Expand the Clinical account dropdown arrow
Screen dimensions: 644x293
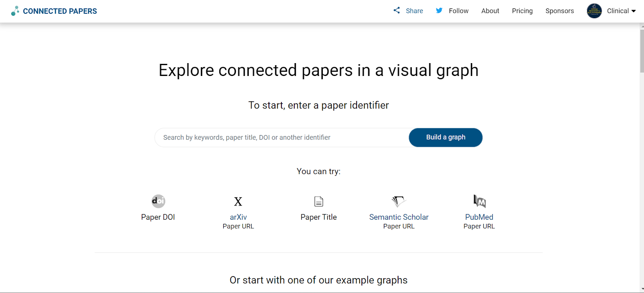coord(634,11)
